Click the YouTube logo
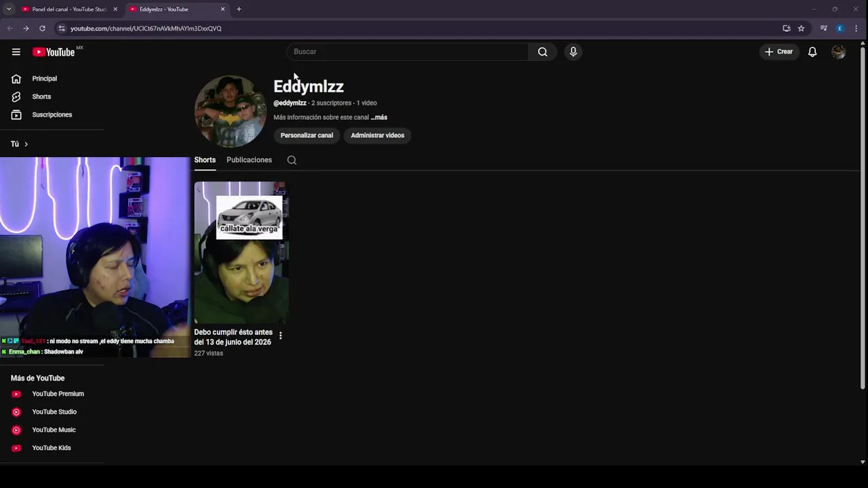 54,52
